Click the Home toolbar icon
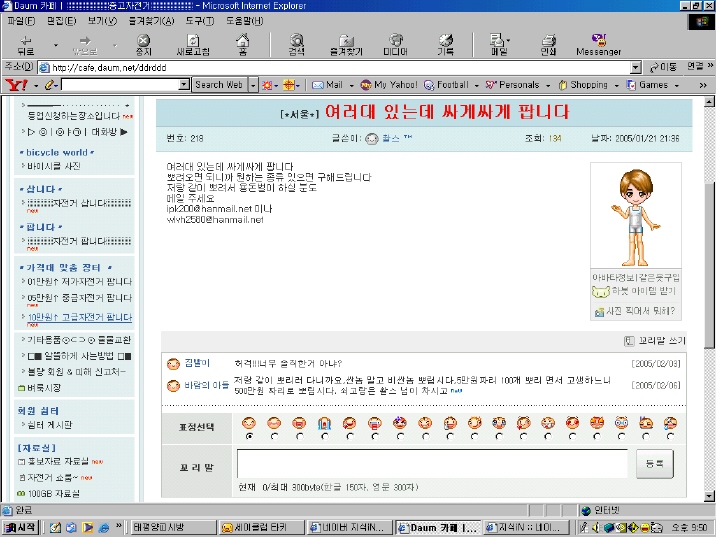Image resolution: width=716 pixels, height=537 pixels. click(243, 43)
